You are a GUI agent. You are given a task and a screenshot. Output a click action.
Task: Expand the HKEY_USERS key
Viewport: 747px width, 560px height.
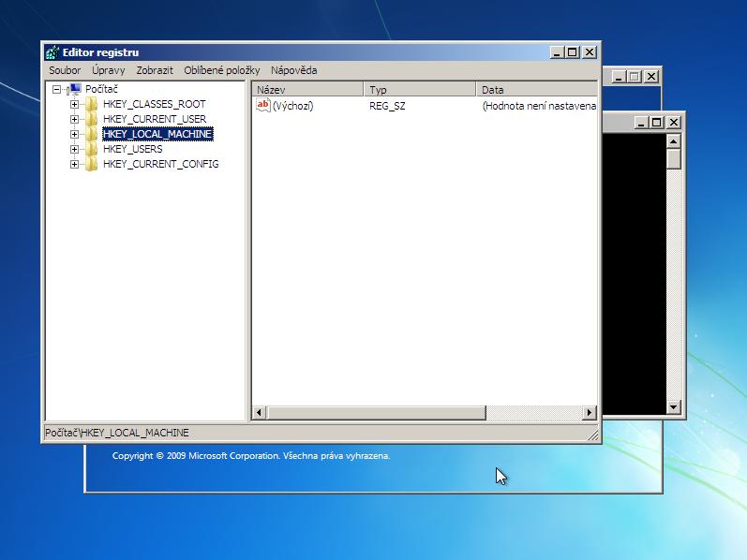pyautogui.click(x=74, y=149)
